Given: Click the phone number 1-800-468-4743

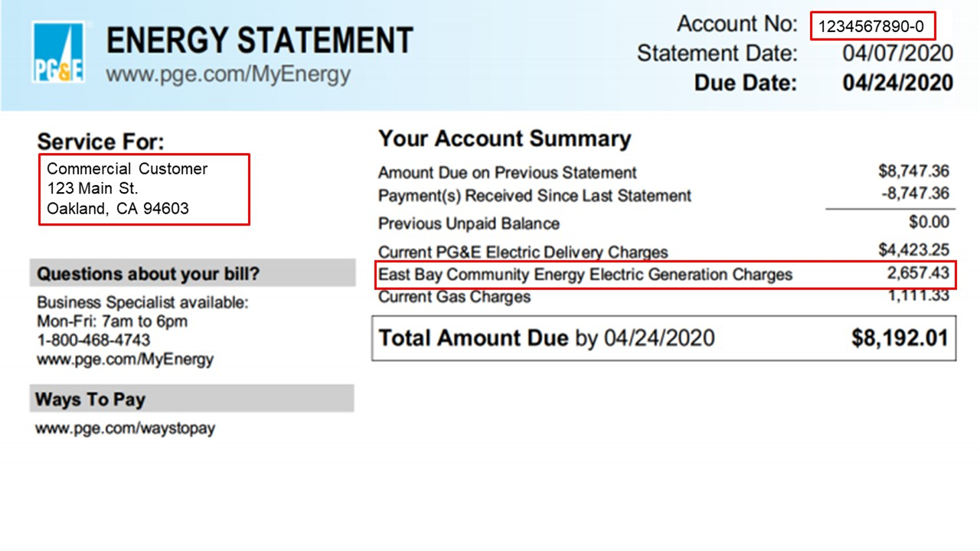Looking at the screenshot, I should [x=93, y=340].
